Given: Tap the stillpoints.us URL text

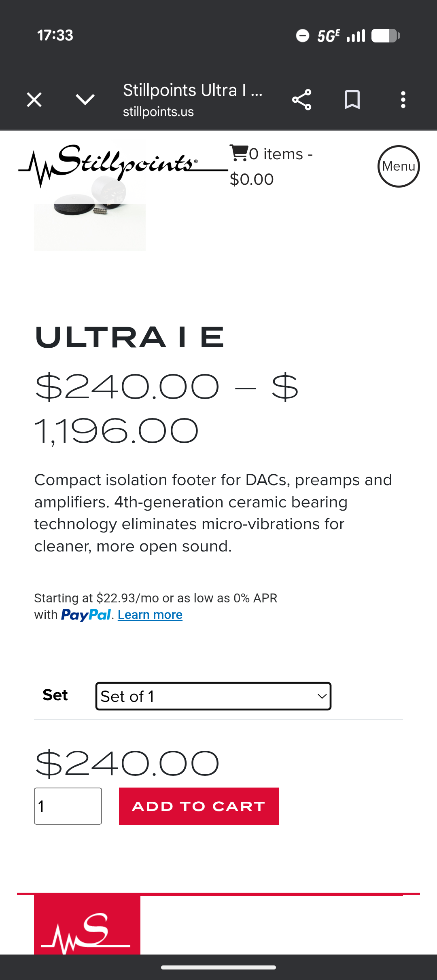Looking at the screenshot, I should [x=158, y=112].
